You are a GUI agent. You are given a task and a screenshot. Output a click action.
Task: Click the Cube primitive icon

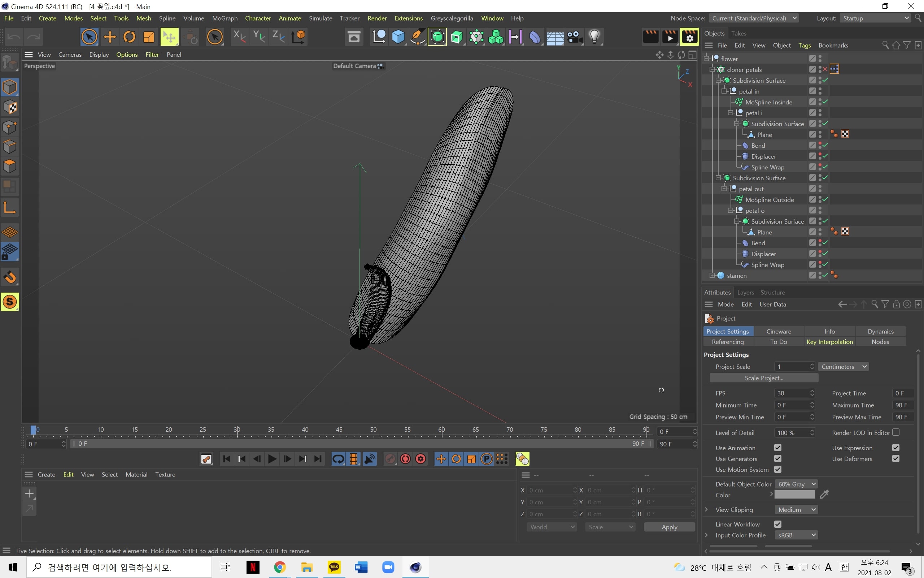pyautogui.click(x=398, y=37)
